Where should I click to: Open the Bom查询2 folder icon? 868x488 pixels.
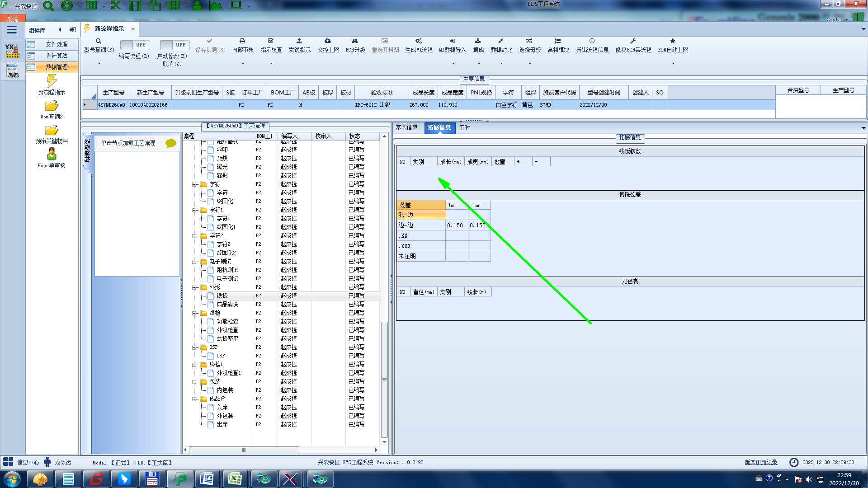[52, 106]
